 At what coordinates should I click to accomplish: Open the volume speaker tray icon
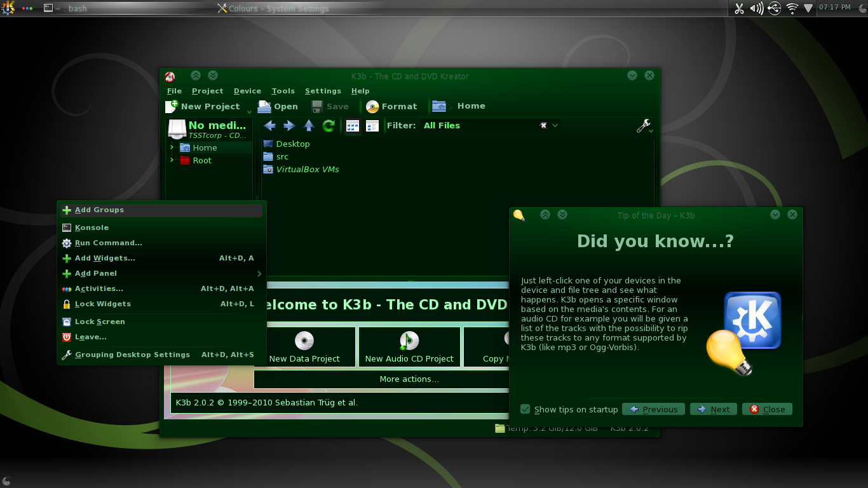[x=756, y=8]
